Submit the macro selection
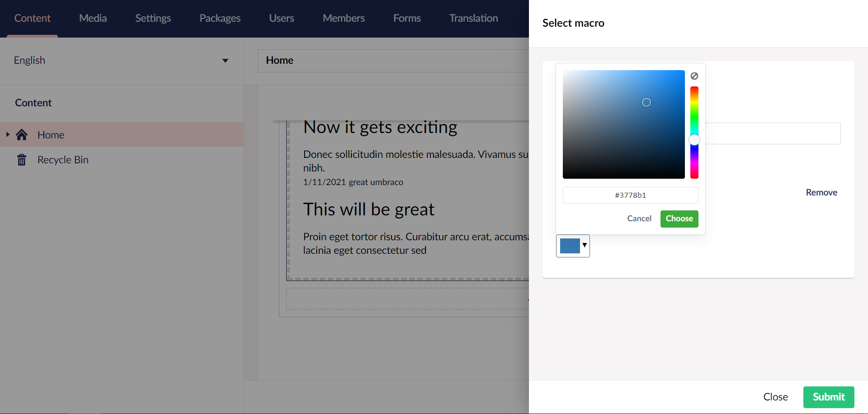This screenshot has height=414, width=868. [x=829, y=397]
